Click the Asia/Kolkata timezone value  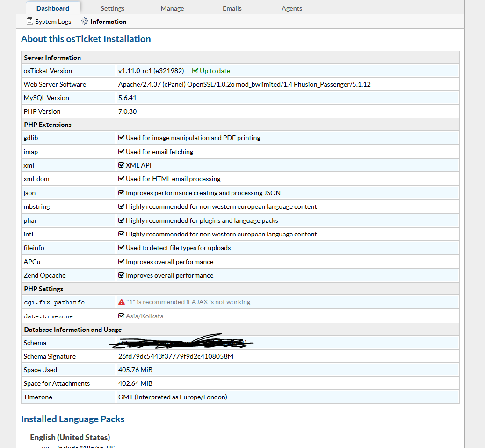tap(145, 316)
